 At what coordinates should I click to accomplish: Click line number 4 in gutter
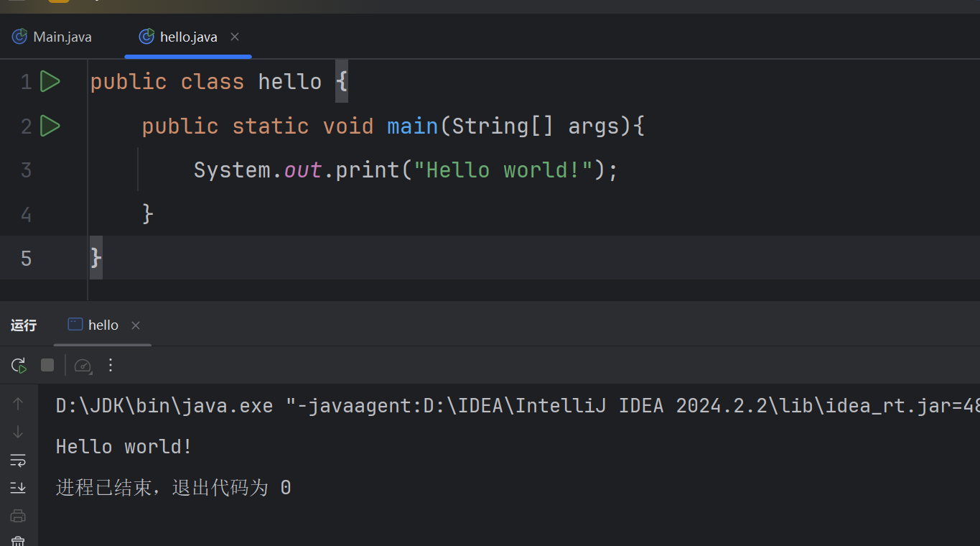coord(27,214)
